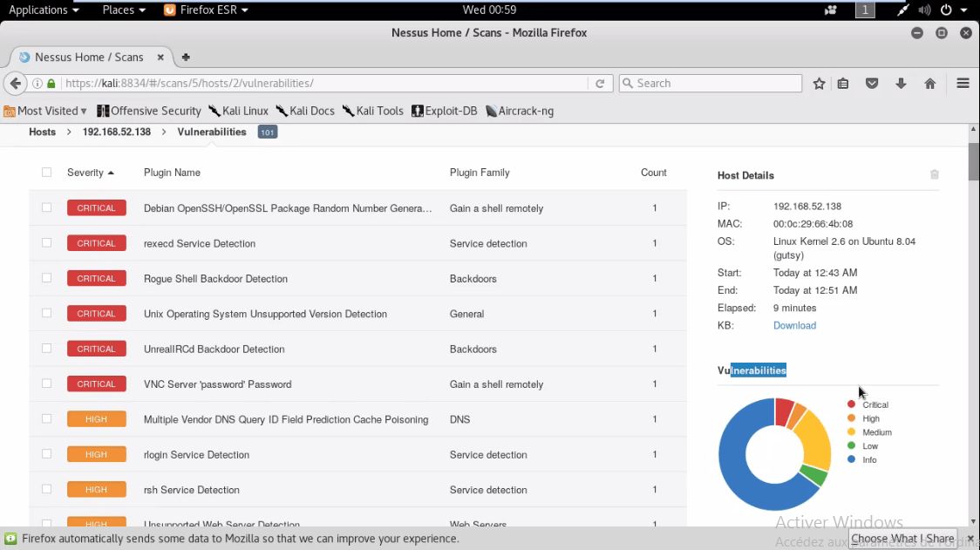Check the UnrealIRCd Backdoor Detection checkbox

click(x=47, y=348)
